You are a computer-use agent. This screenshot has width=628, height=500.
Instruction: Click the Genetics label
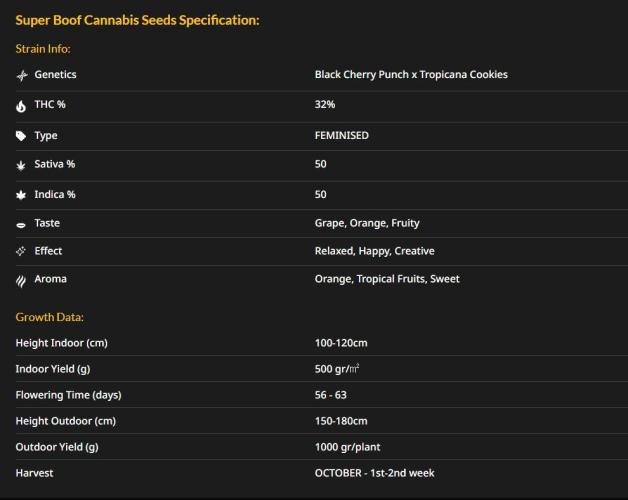55,75
